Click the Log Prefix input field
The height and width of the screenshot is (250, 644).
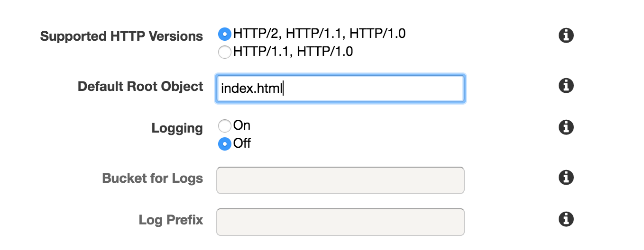coord(340,222)
